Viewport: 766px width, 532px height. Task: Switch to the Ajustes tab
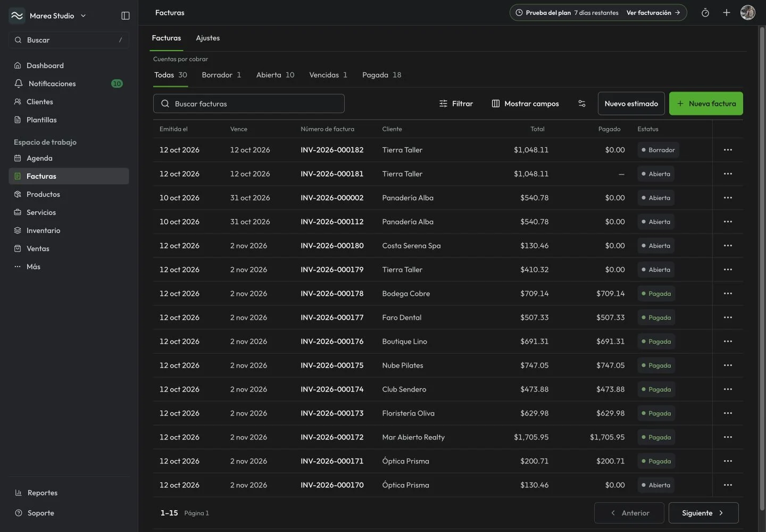[207, 38]
